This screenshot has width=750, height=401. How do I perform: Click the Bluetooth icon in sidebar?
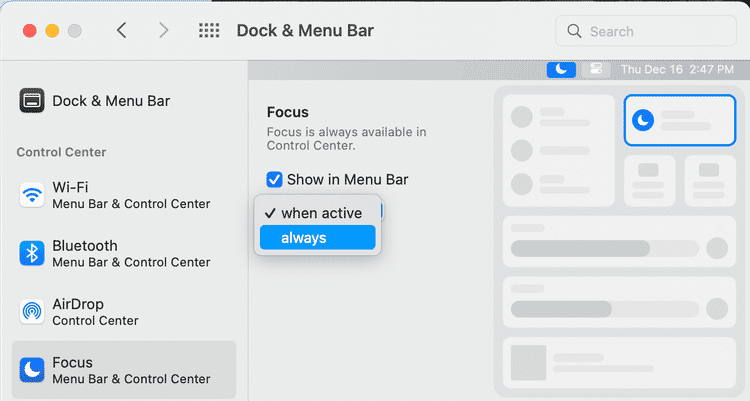tap(33, 253)
